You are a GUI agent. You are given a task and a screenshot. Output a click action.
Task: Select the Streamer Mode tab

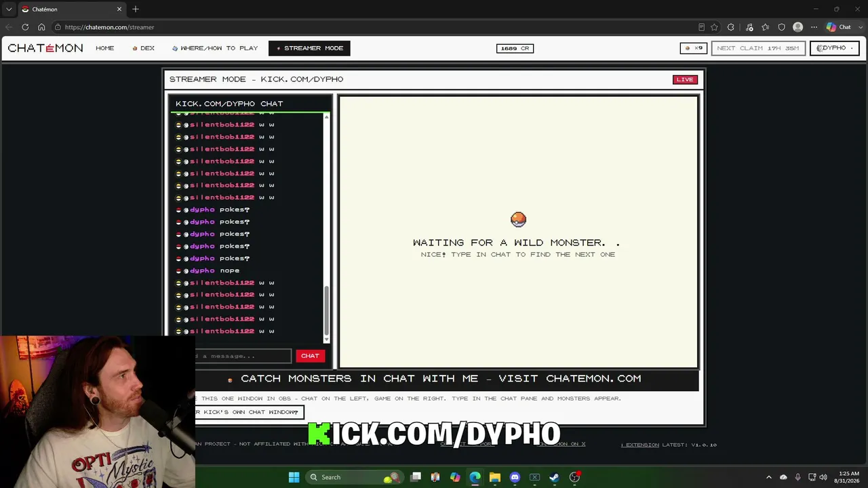click(309, 48)
